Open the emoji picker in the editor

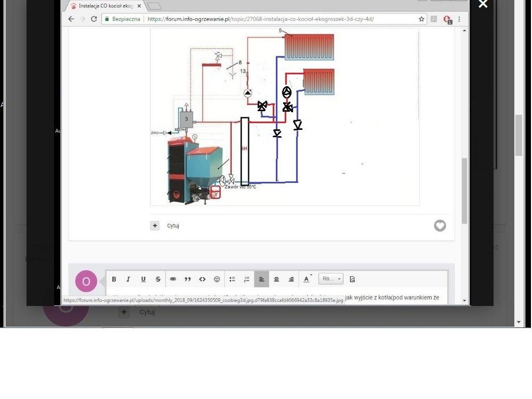pyautogui.click(x=217, y=279)
